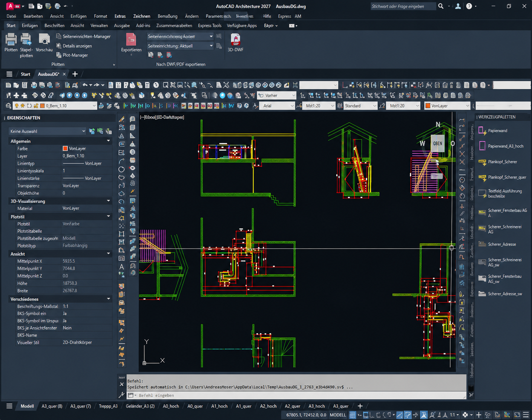Click the OBEN face of view cube
This screenshot has width=532, height=420.
[x=438, y=143]
